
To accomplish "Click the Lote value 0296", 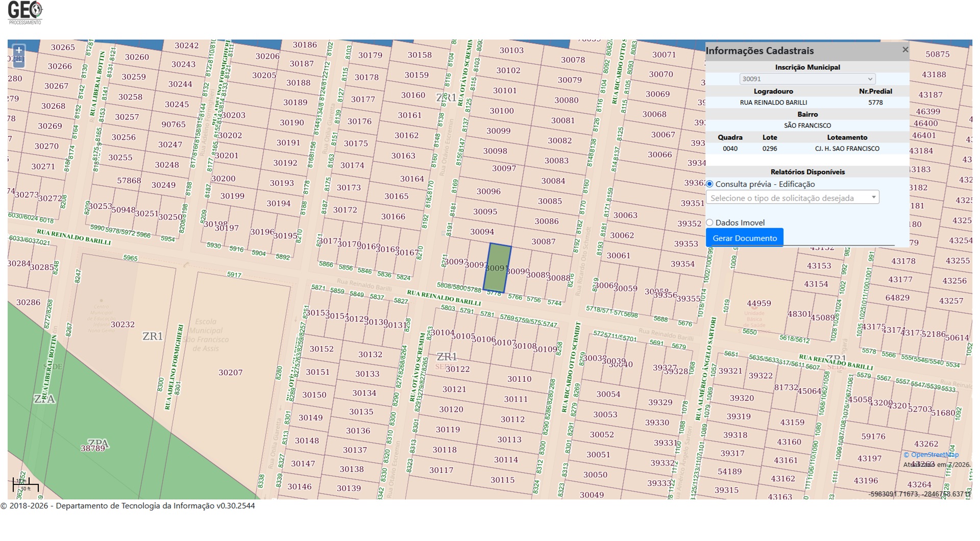I will (770, 149).
